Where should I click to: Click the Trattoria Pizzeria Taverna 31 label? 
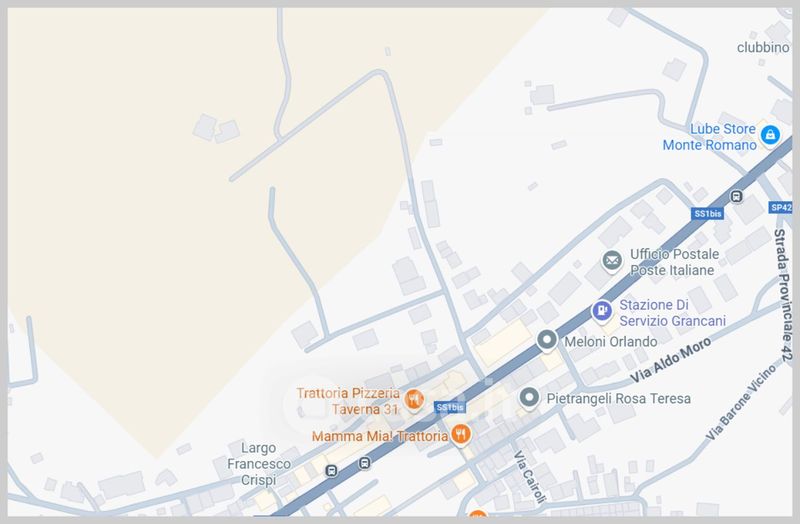coord(348,401)
